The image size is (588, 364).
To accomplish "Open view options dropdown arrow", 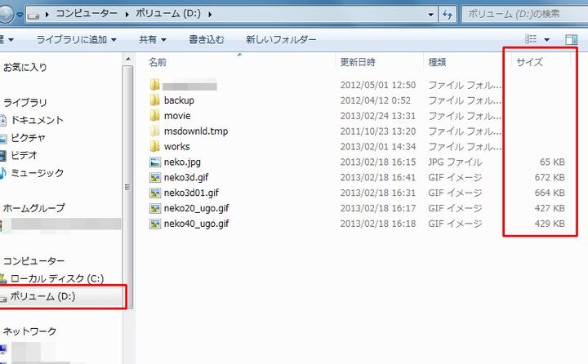I will 547,39.
